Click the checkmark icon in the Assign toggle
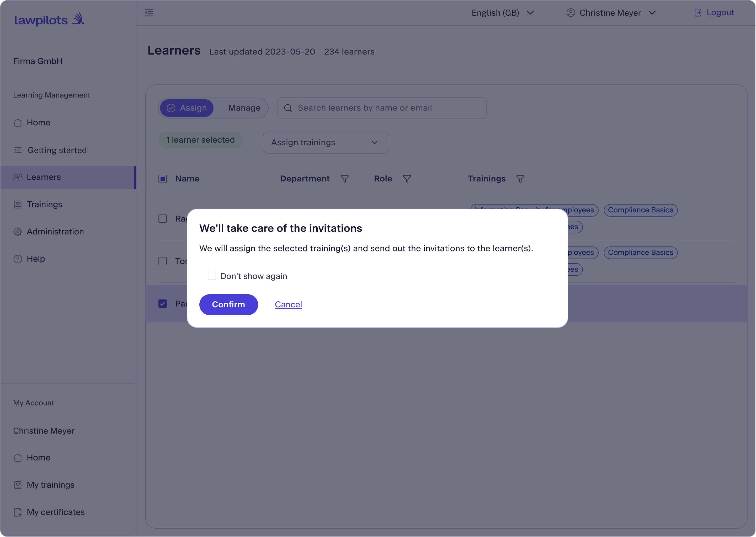This screenshot has height=537, width=756. 171,108
